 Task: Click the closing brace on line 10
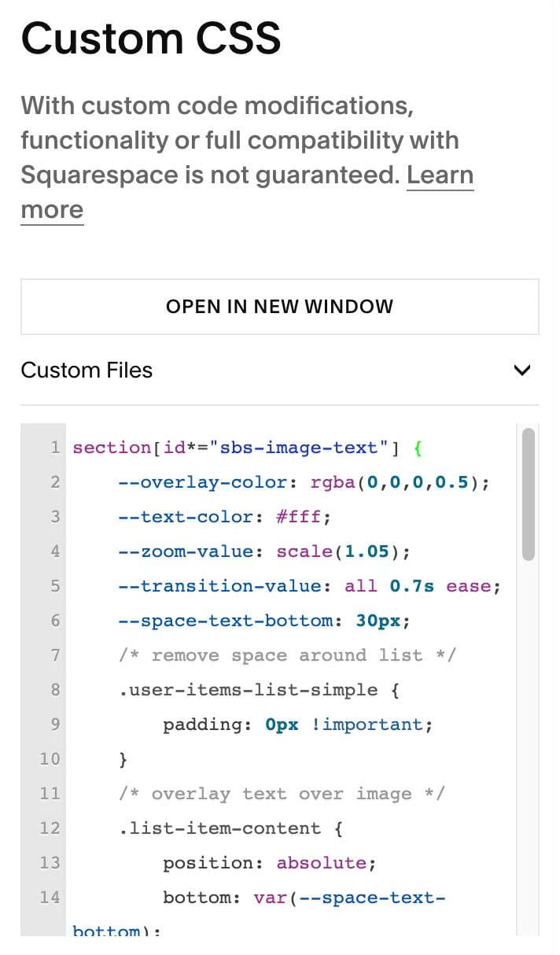click(x=123, y=759)
